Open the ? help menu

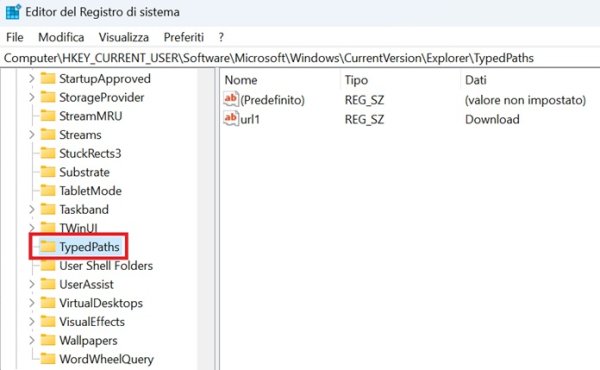(x=221, y=37)
